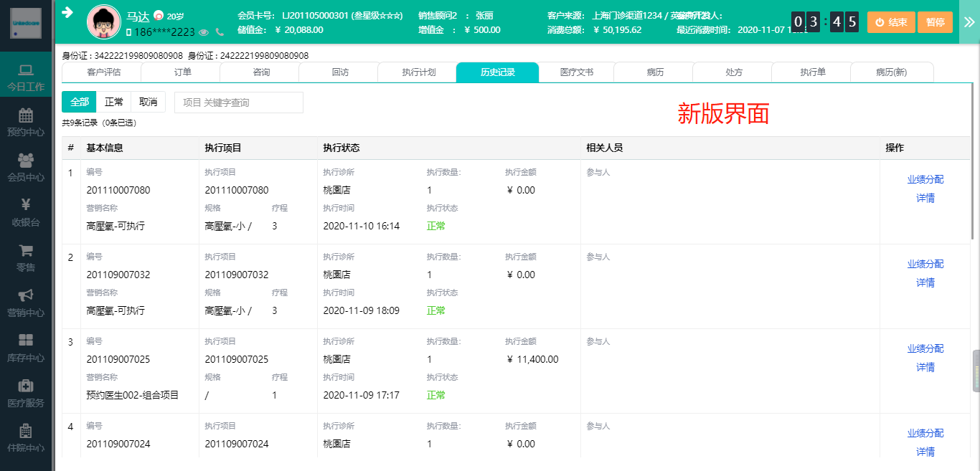This screenshot has height=471, width=980.
Task: Switch to the 执行单 tab
Action: pyautogui.click(x=813, y=72)
